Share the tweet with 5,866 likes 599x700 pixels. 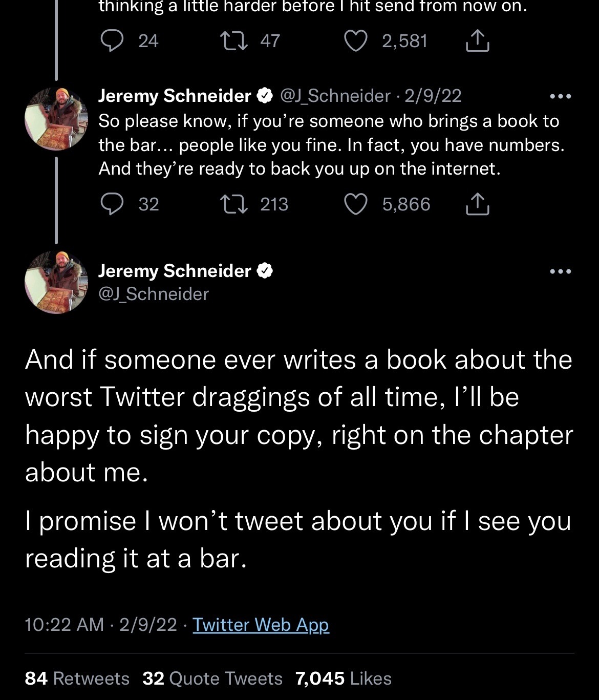(477, 204)
